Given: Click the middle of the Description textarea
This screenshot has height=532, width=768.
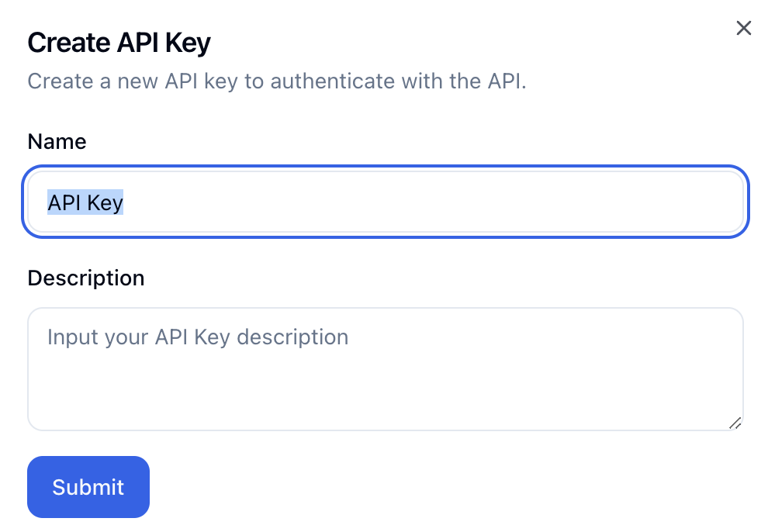Looking at the screenshot, I should pyautogui.click(x=386, y=369).
